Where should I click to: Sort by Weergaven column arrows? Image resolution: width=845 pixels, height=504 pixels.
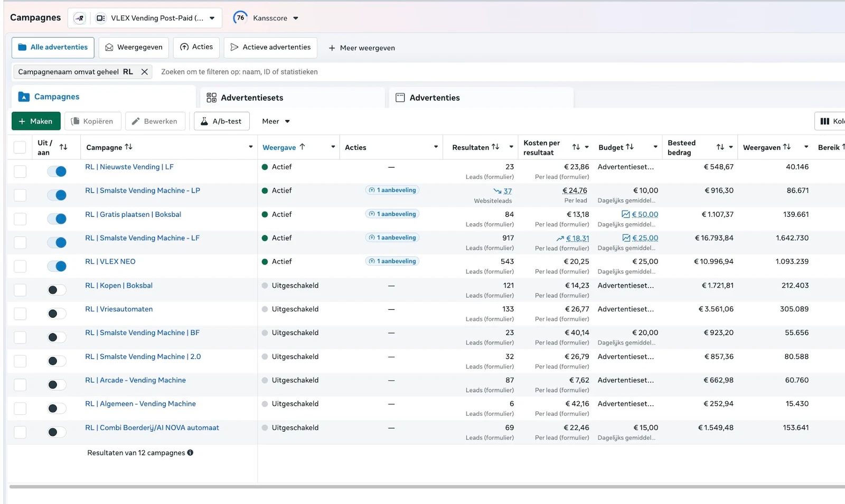pos(787,147)
